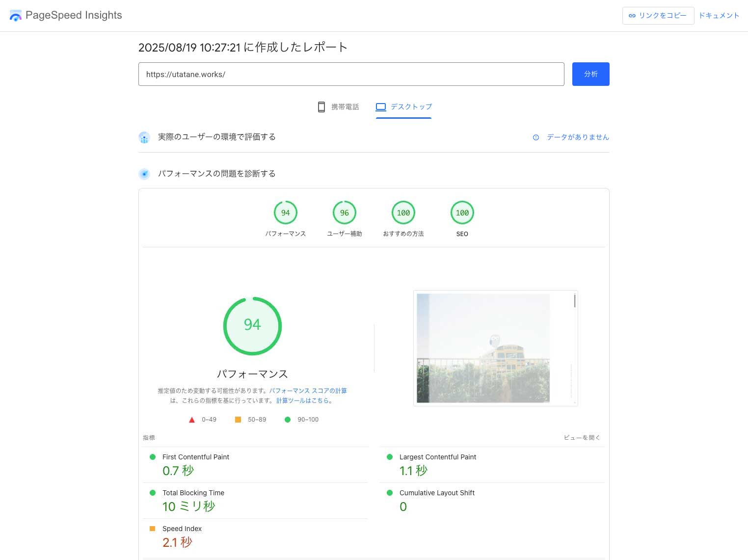Click パフォーマンスの問題を診断する heading
This screenshot has width=748, height=560.
point(217,174)
